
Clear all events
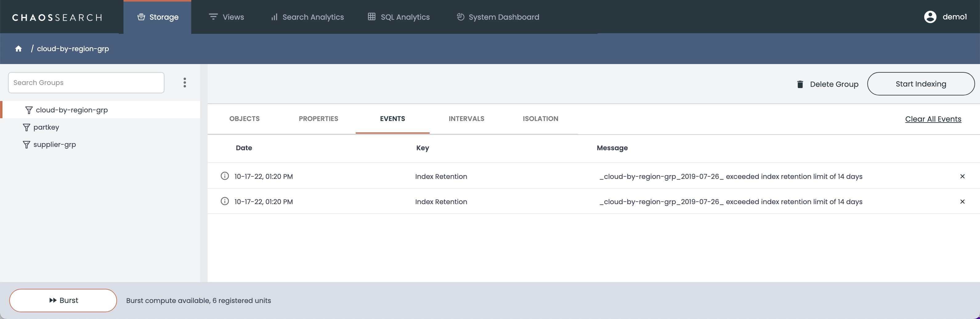[933, 119]
